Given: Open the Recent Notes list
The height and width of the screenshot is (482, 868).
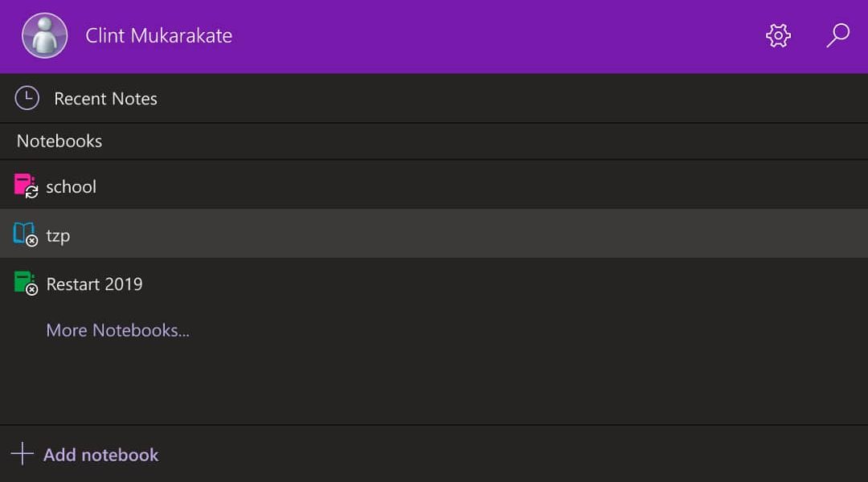Looking at the screenshot, I should click(x=105, y=99).
